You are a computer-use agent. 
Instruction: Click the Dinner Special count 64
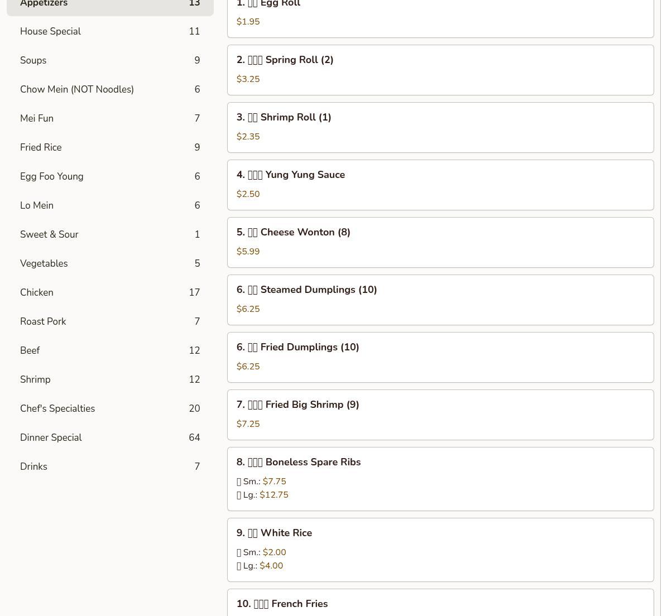click(x=194, y=437)
